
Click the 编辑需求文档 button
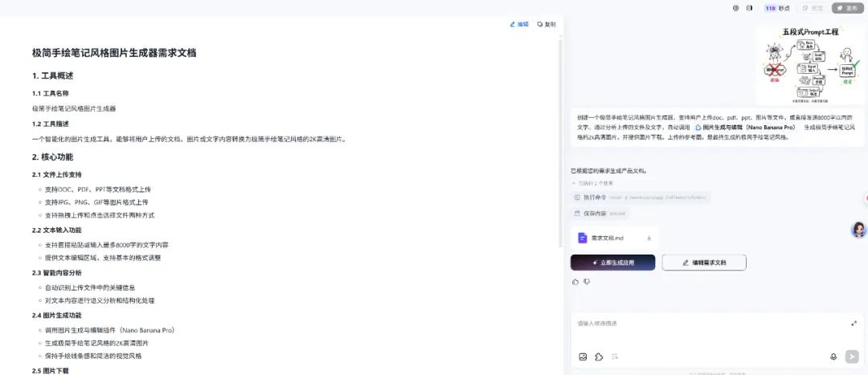point(704,263)
